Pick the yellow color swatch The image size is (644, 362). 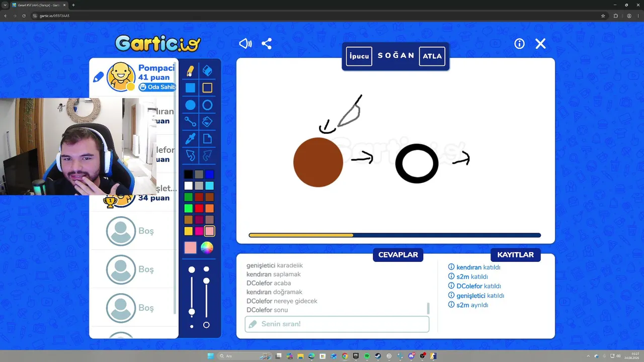click(x=188, y=231)
